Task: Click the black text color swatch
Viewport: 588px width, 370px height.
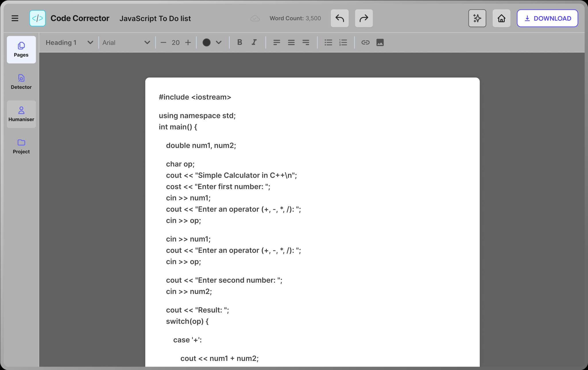Action: pos(206,42)
